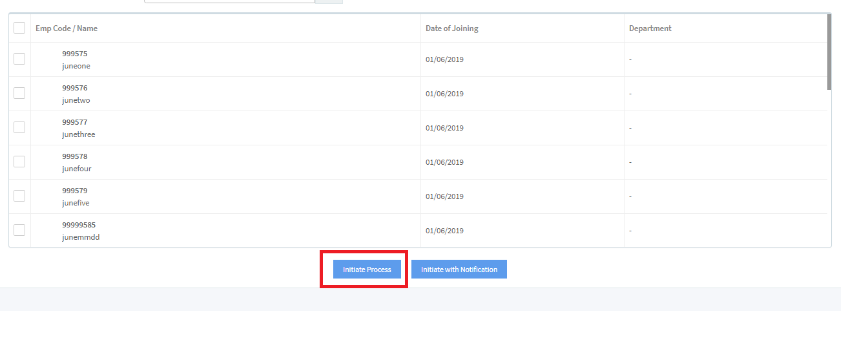
Task: Click the Date of Joining column header
Action: point(452,28)
